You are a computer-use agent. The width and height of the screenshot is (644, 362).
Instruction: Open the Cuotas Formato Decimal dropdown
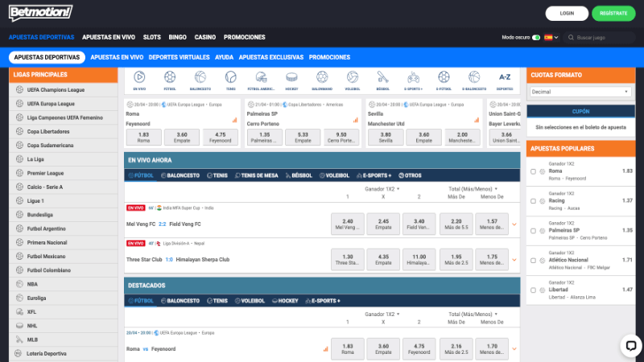coord(580,92)
